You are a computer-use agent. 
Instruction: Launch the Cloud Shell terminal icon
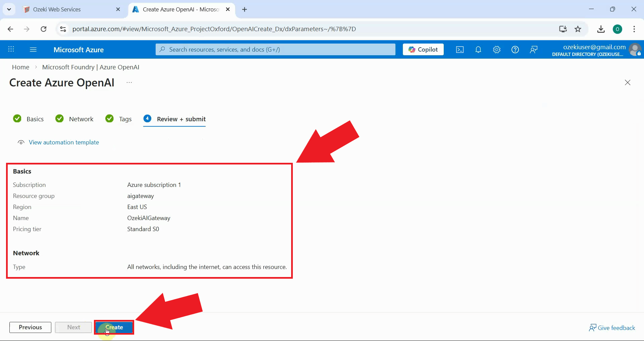tap(460, 49)
